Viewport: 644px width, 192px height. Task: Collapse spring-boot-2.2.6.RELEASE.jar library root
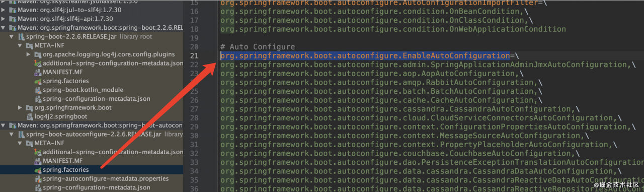pyautogui.click(x=12, y=37)
